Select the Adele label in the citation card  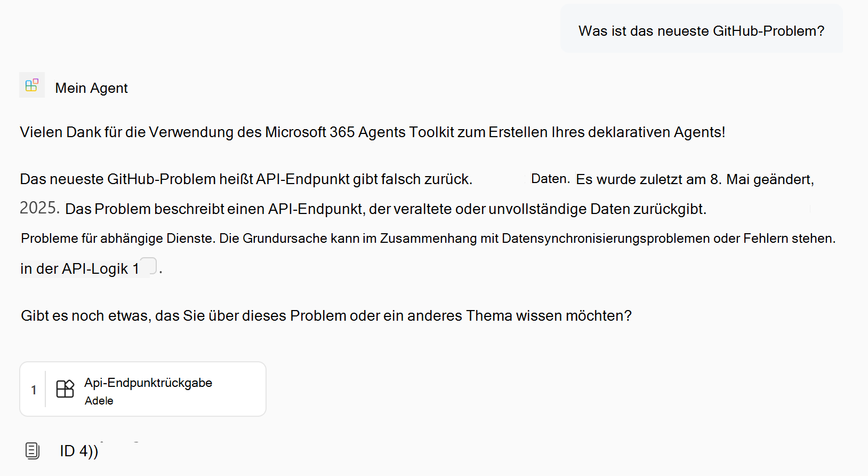point(99,401)
